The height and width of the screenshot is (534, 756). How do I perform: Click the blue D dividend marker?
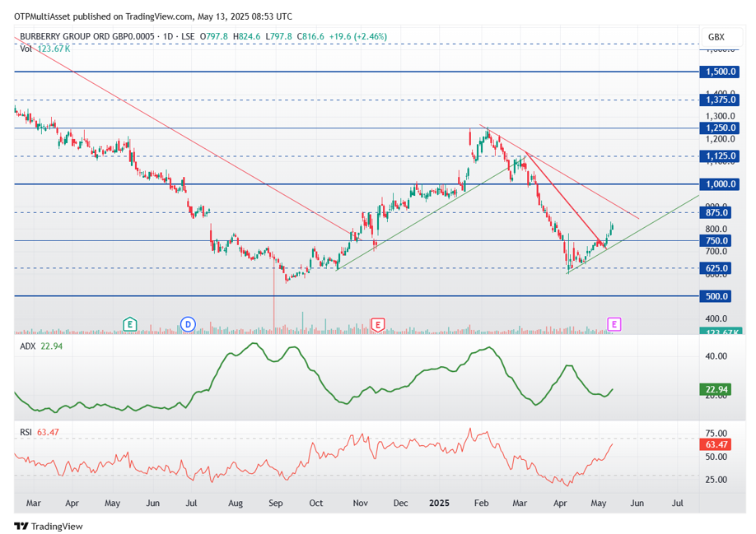(x=188, y=324)
